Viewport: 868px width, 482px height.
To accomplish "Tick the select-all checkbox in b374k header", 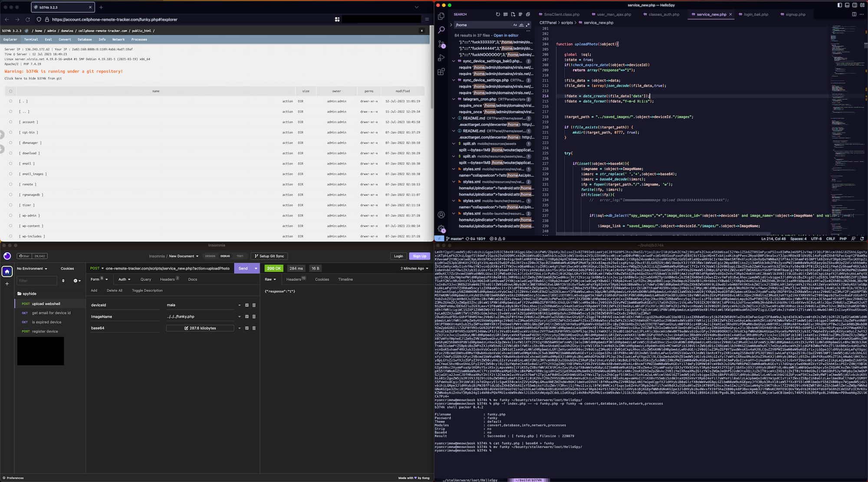I will point(11,91).
